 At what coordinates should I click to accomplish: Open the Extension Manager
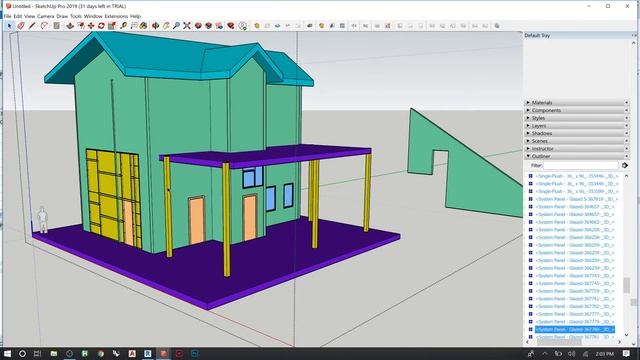231,26
